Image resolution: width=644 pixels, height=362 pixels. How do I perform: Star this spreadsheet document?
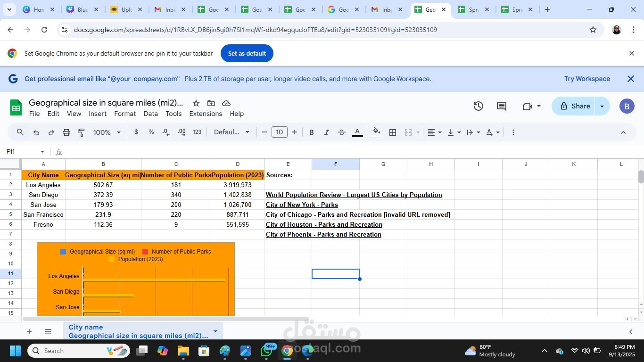tap(196, 103)
